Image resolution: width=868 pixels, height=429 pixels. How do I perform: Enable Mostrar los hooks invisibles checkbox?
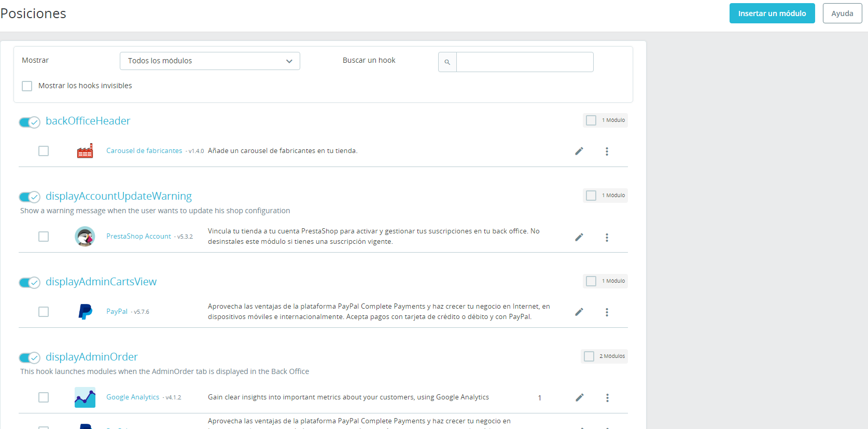click(x=27, y=86)
